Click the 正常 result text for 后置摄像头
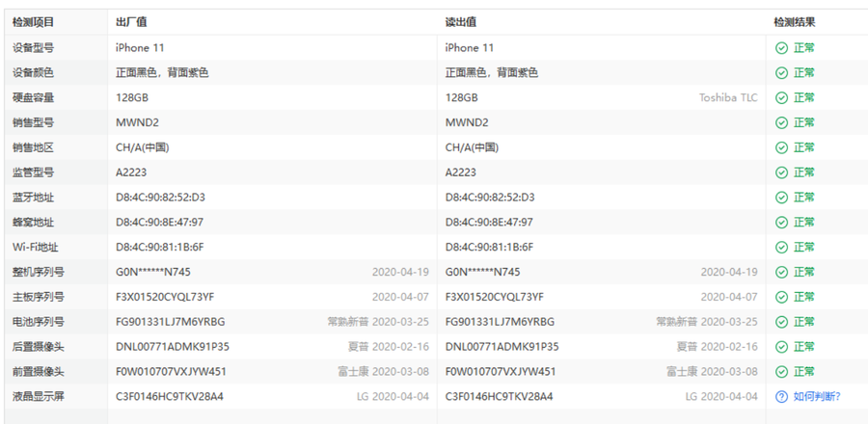Image resolution: width=868 pixels, height=424 pixels. tap(803, 346)
